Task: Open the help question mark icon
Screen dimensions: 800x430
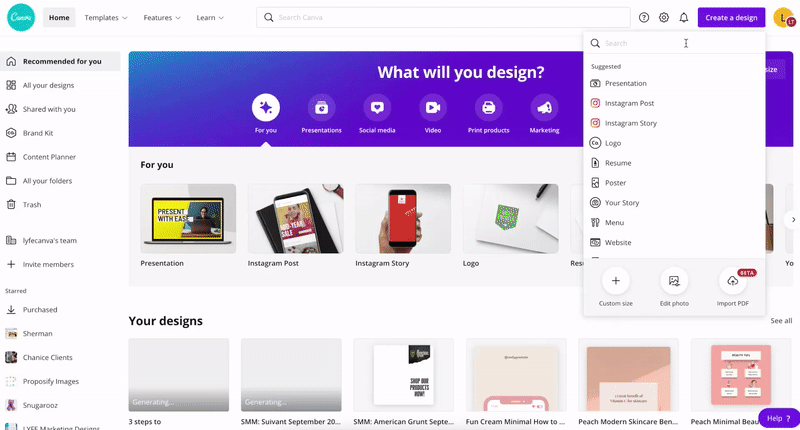Action: [644, 17]
